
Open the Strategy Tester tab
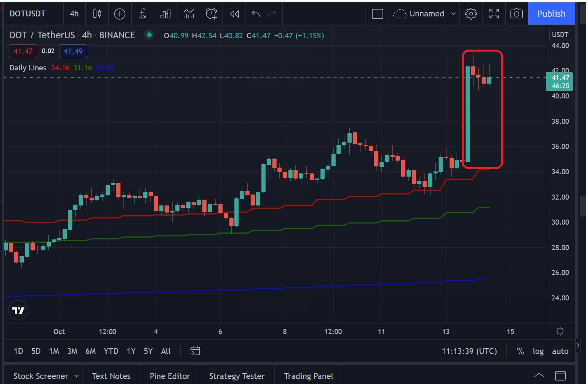click(237, 376)
